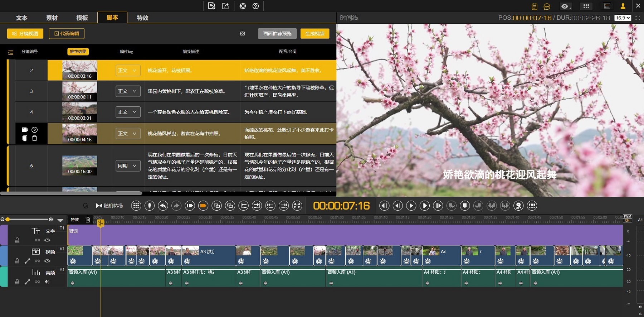Image resolution: width=644 pixels, height=317 pixels.
Task: Open 正文 tag dropdown for shot 4
Action: tap(128, 112)
